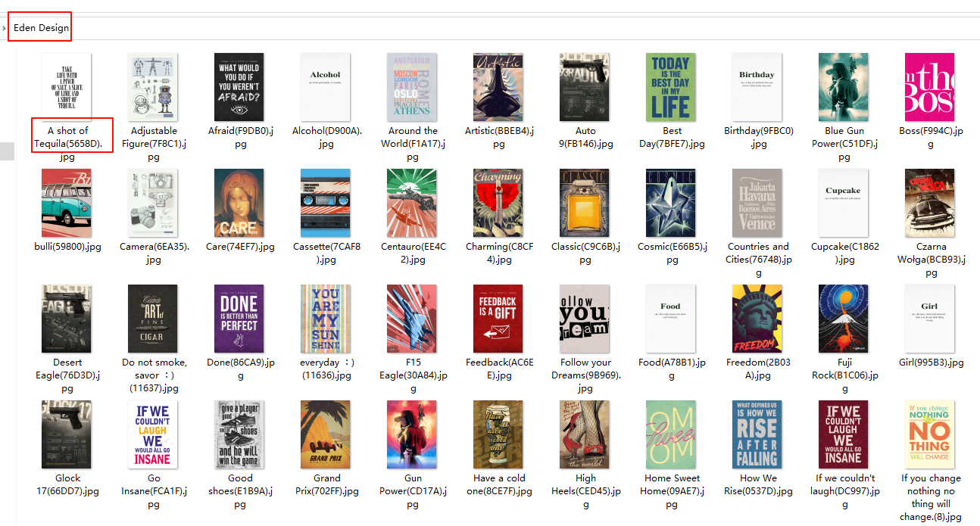Image resolution: width=980 pixels, height=526 pixels.
Task: Expand the breadcrumb chevron before Eden Design
Action: point(5,29)
